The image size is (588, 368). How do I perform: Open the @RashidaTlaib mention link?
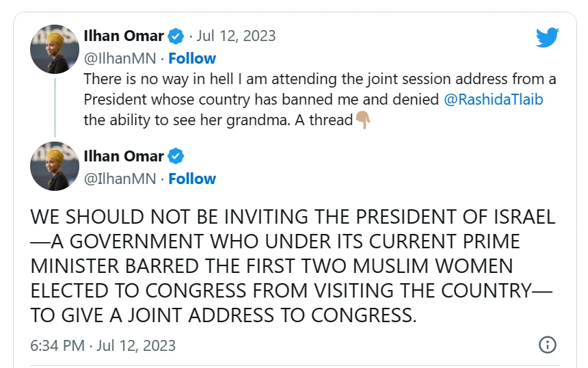click(x=494, y=99)
